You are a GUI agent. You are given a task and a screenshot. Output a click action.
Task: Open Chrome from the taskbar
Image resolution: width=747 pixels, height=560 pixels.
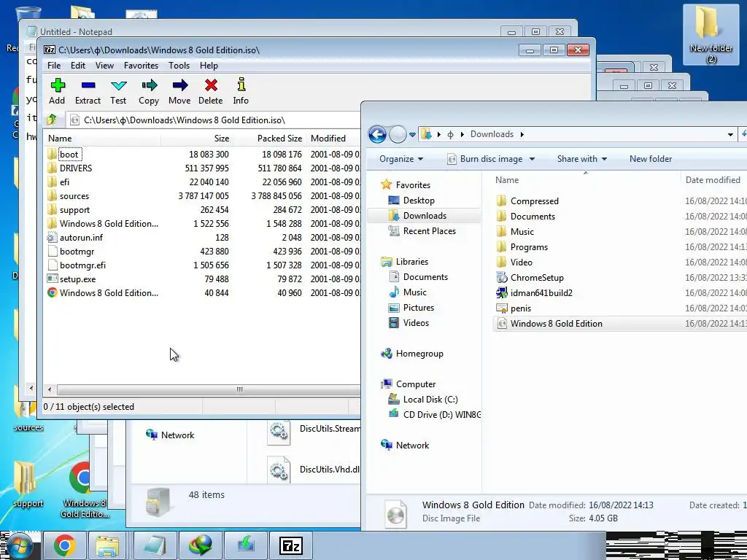click(x=65, y=545)
